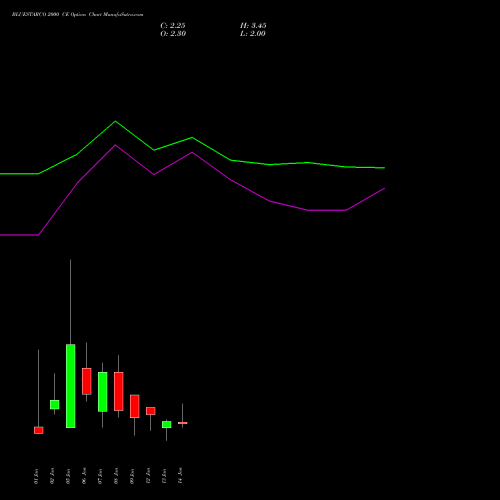
Task: Click the small green candle on 02 Jan
Action: pos(55,405)
